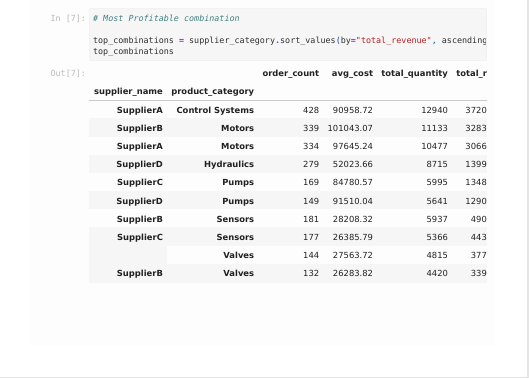Screen dimensions: 529x378
Task: Click the In [7] code cell input area
Action: click(x=288, y=34)
